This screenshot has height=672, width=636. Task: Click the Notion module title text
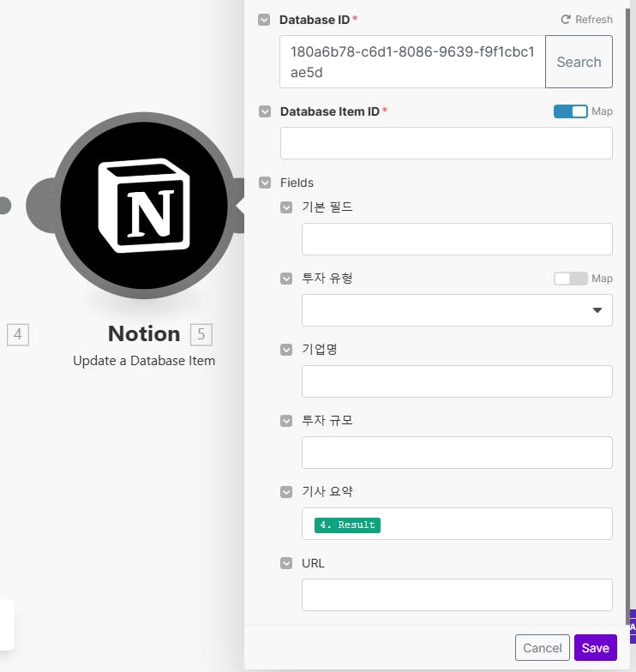pyautogui.click(x=144, y=334)
